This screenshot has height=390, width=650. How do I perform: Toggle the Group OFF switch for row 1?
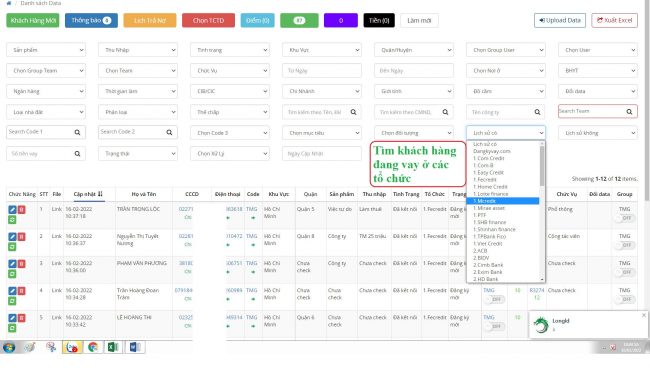[x=625, y=218]
